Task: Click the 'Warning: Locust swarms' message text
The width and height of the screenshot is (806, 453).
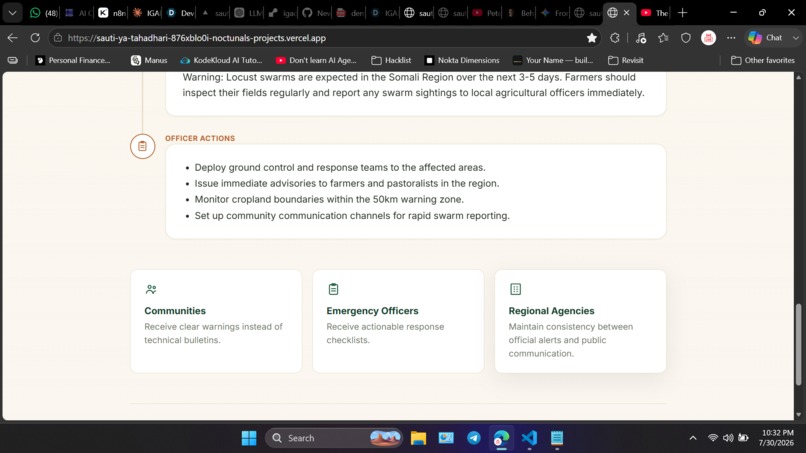Action: (413, 85)
